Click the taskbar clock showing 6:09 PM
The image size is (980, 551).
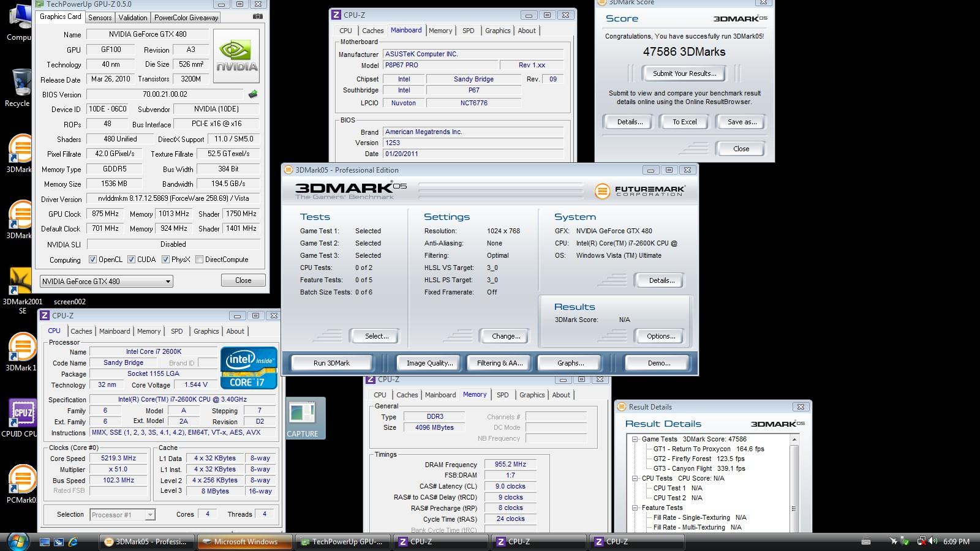coord(956,542)
